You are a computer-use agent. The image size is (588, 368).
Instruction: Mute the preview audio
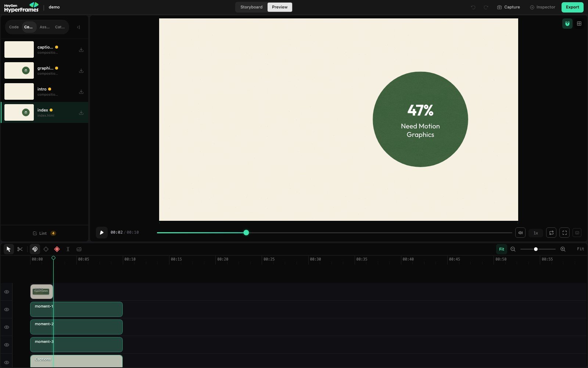pos(520,233)
